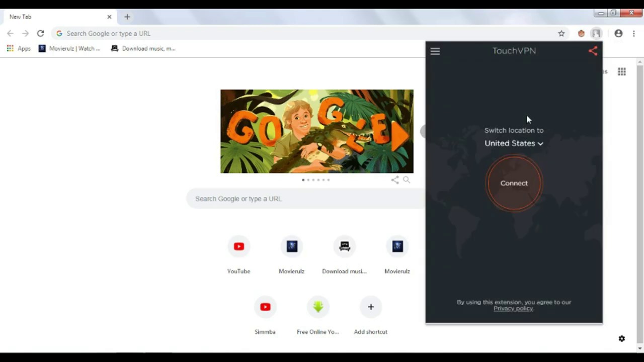Go back to previous page

pos(10,33)
